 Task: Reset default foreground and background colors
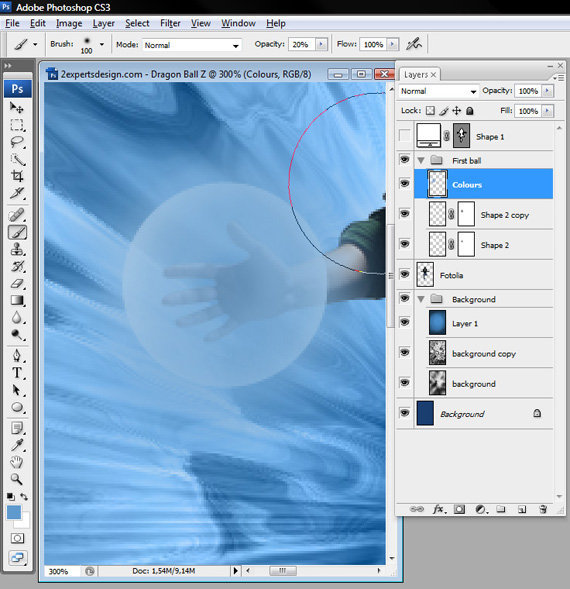pyautogui.click(x=11, y=497)
